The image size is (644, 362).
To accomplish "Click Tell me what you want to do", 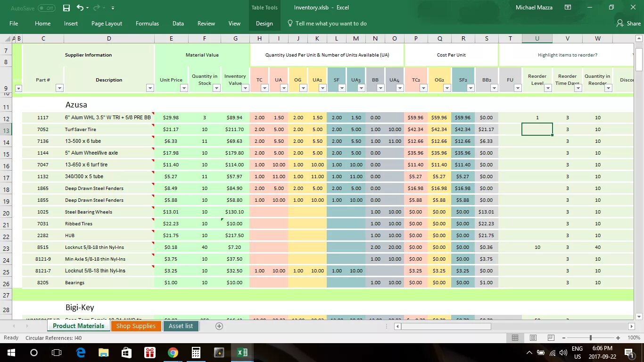I will 331,24.
